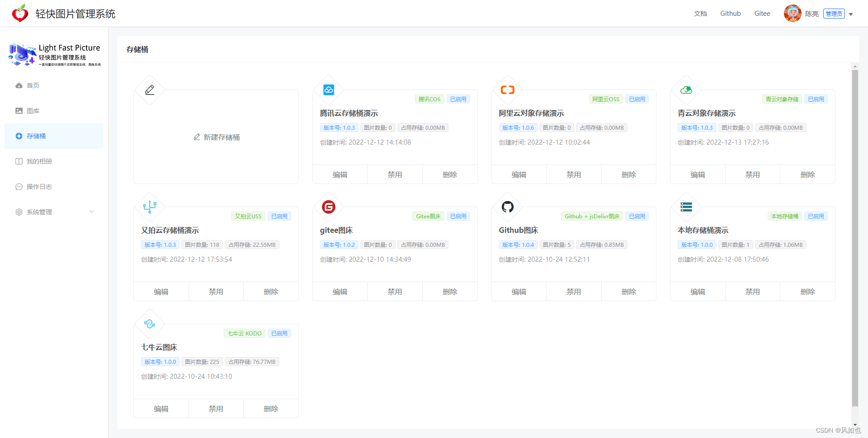Disable the Github图床 bucket
The image size is (868, 438).
(x=574, y=292)
